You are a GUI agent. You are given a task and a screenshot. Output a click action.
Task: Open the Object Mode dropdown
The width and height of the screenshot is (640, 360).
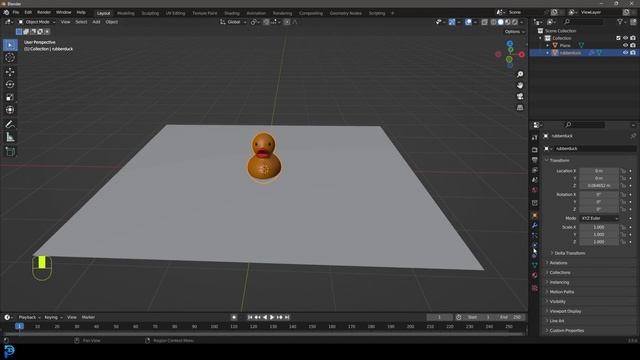point(37,22)
